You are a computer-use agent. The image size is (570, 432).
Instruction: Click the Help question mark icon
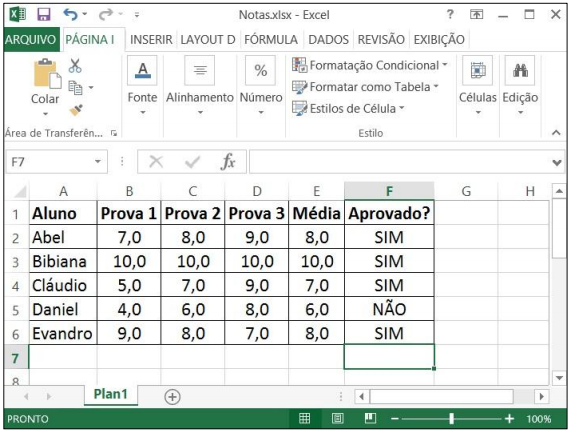(x=450, y=14)
